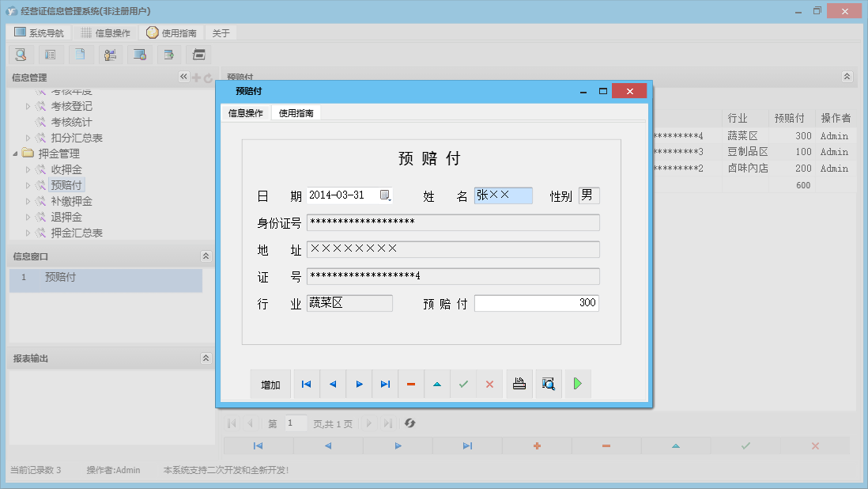Click the 增加 button to add a record
Screen dimensions: 868x489
pos(271,384)
